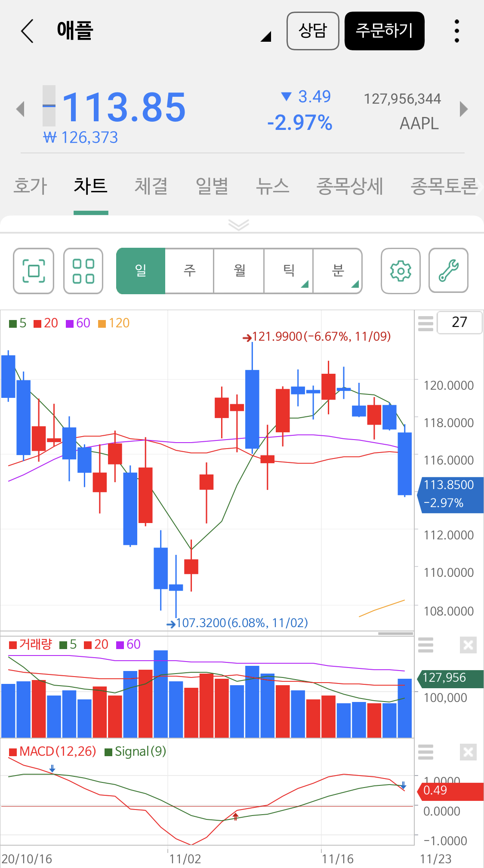Open the three-dot more options menu

tap(456, 31)
